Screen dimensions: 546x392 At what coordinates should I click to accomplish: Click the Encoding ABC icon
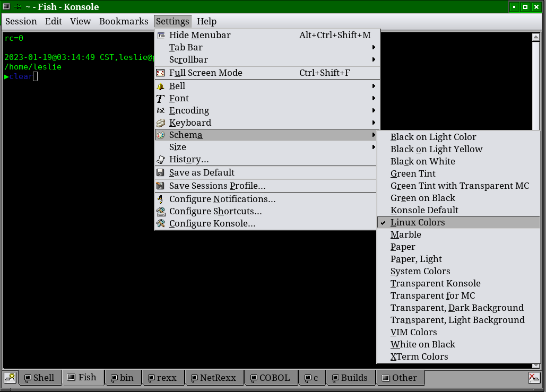click(x=161, y=111)
